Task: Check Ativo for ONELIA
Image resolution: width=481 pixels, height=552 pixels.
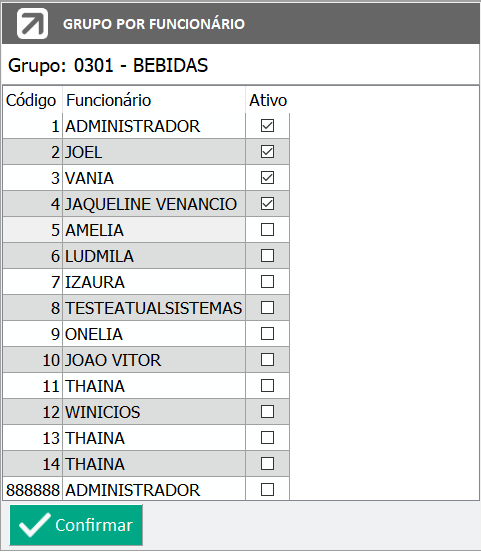Action: 267,334
